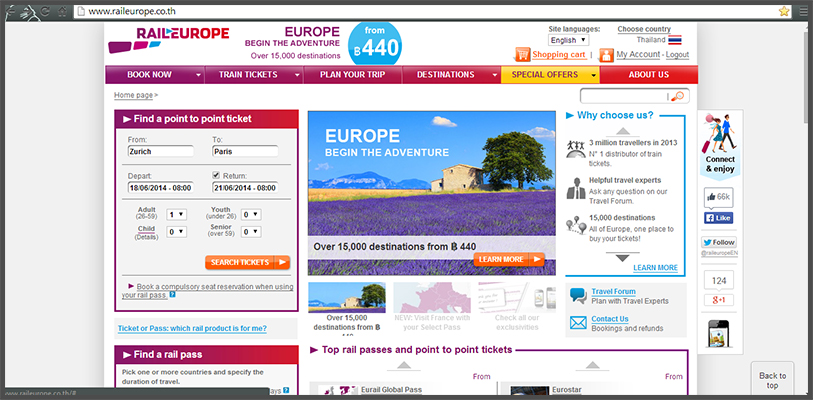Screen dimensions: 813x400
Task: Show previous item above the Eurostar column
Action: tap(592, 365)
